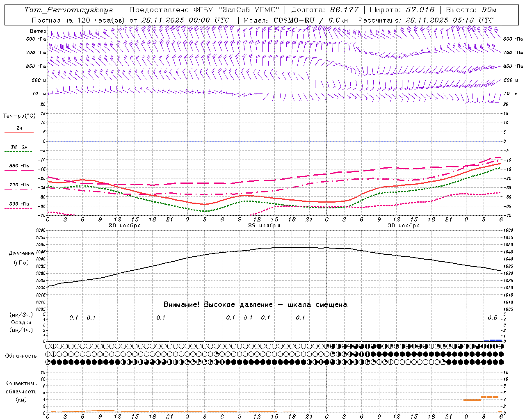
Task: Click the 'Осадки' precipitation label
Action: tap(21, 322)
